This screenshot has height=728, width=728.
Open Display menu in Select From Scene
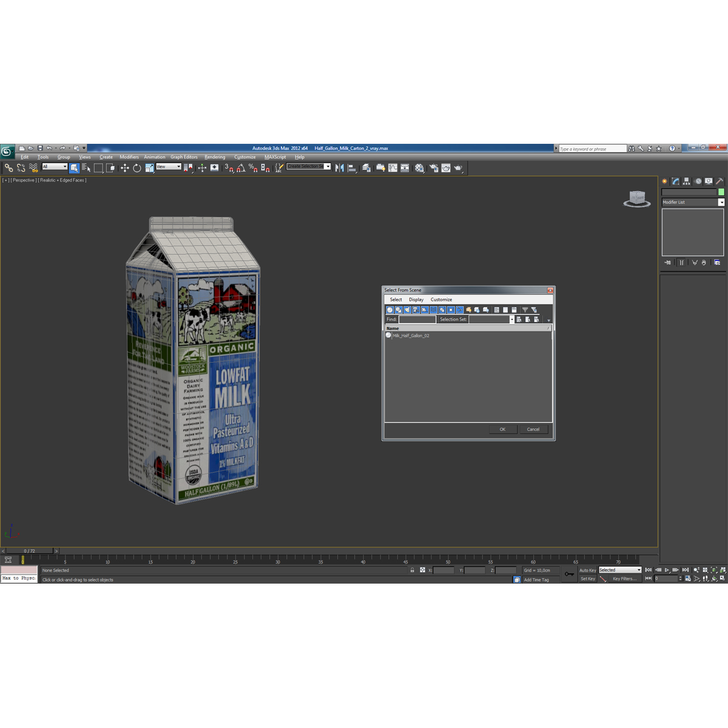click(416, 300)
